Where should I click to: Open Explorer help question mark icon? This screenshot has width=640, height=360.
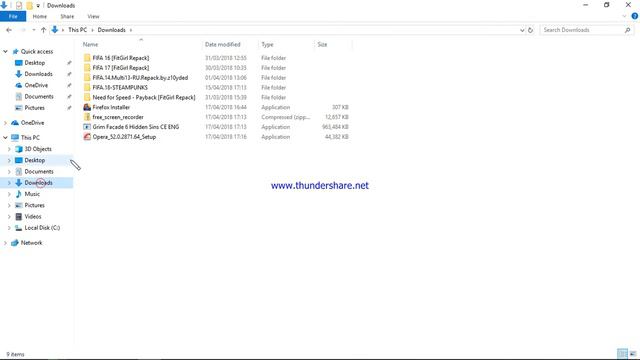tap(635, 16)
